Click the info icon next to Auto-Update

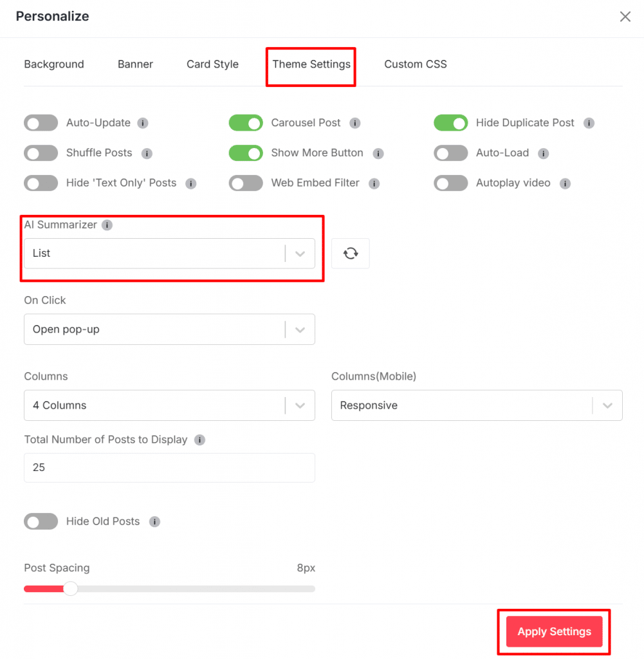pos(143,123)
